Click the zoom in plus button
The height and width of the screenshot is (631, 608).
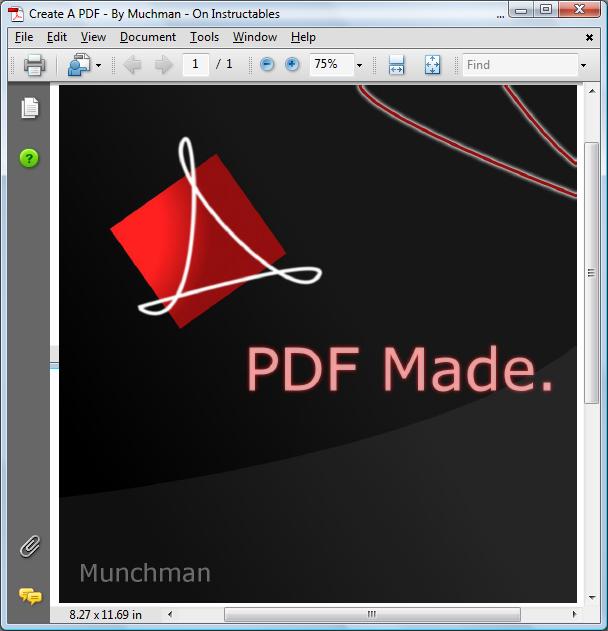coord(292,64)
